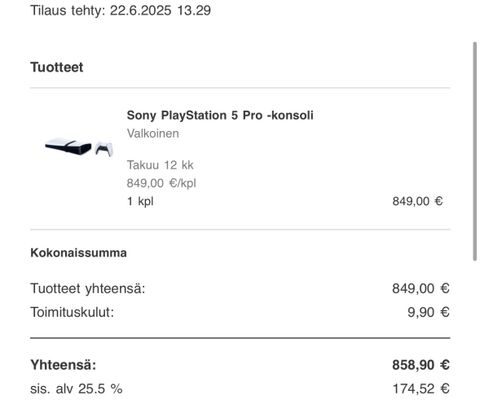The width and height of the screenshot is (480, 412).
Task: Click the 1 kpl quantity label
Action: point(140,201)
